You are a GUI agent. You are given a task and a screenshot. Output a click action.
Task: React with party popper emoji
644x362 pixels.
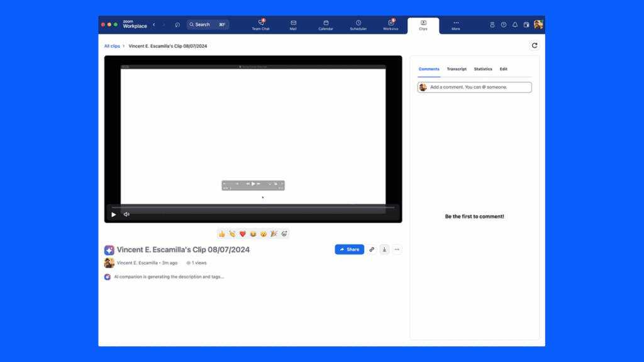(274, 234)
